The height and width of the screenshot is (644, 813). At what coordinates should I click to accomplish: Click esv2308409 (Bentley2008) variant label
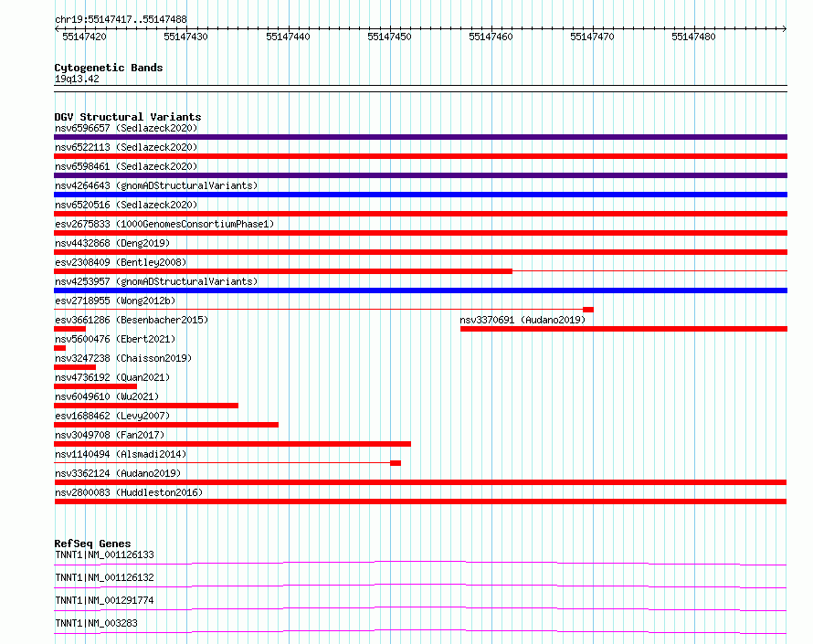(x=121, y=262)
